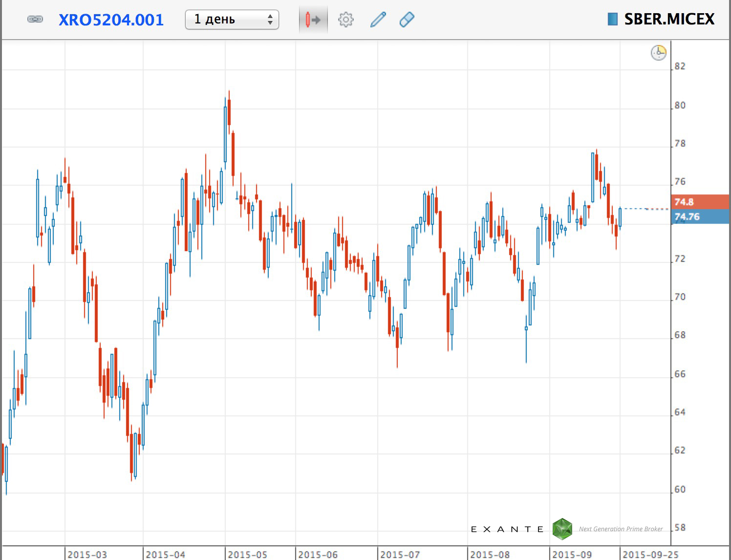Click the EXANTE brand text

(507, 529)
